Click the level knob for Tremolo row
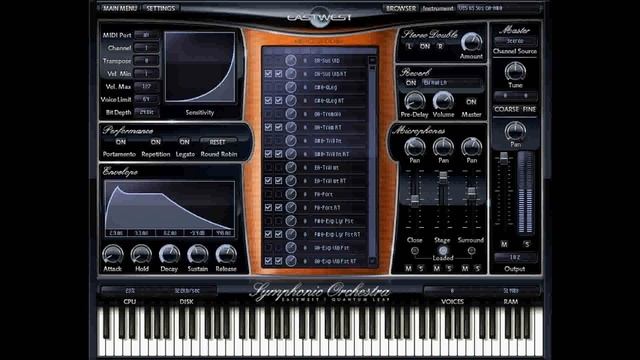Image resolution: width=640 pixels, height=360 pixels. tap(291, 114)
